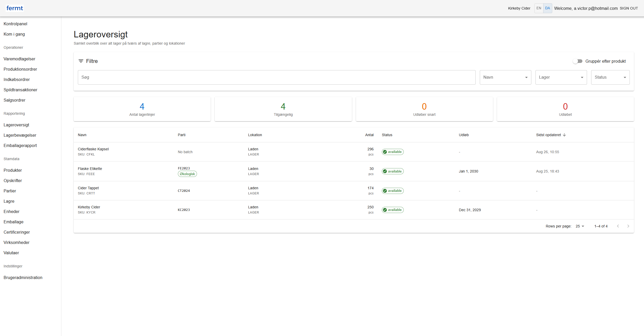Click available status chip for Kirkeby Cider
The image size is (644, 336).
392,210
